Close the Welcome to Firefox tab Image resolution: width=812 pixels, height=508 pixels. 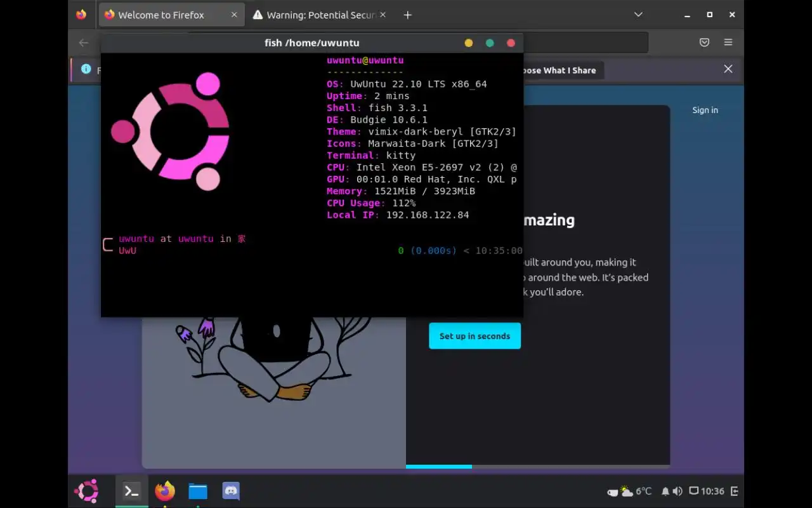point(234,15)
